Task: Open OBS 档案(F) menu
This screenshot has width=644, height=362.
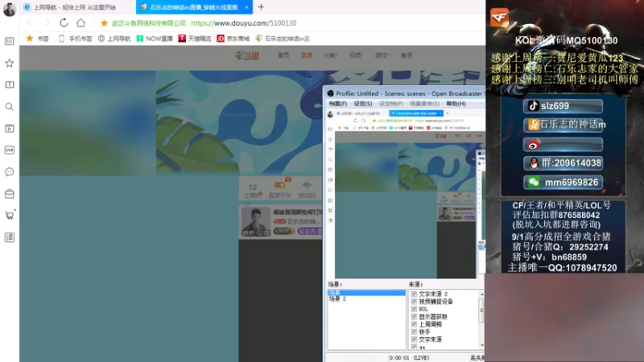Action: tap(338, 104)
